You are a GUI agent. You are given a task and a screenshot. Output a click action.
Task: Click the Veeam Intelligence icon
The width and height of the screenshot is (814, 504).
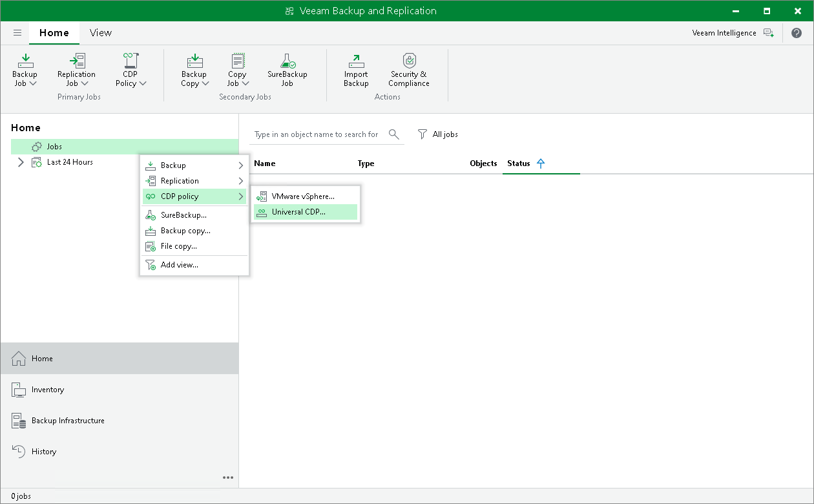[768, 33]
